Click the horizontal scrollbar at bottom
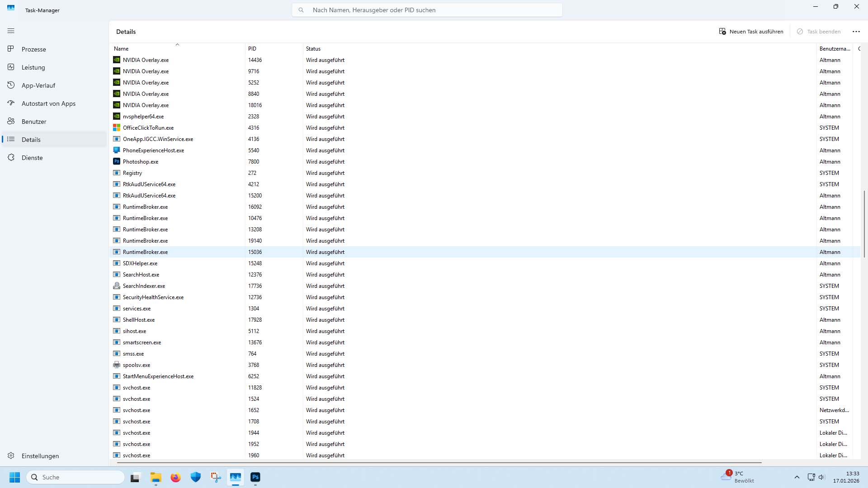The width and height of the screenshot is (868, 488). coord(439,463)
